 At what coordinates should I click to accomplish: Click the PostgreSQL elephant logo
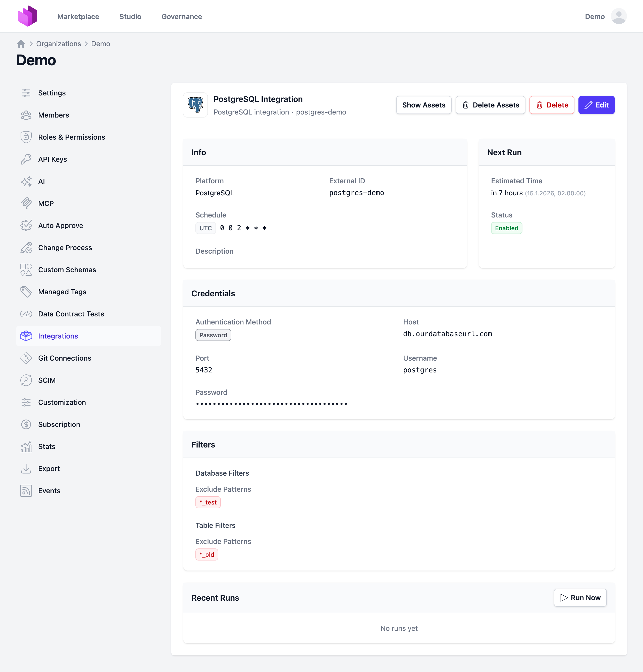coord(195,105)
